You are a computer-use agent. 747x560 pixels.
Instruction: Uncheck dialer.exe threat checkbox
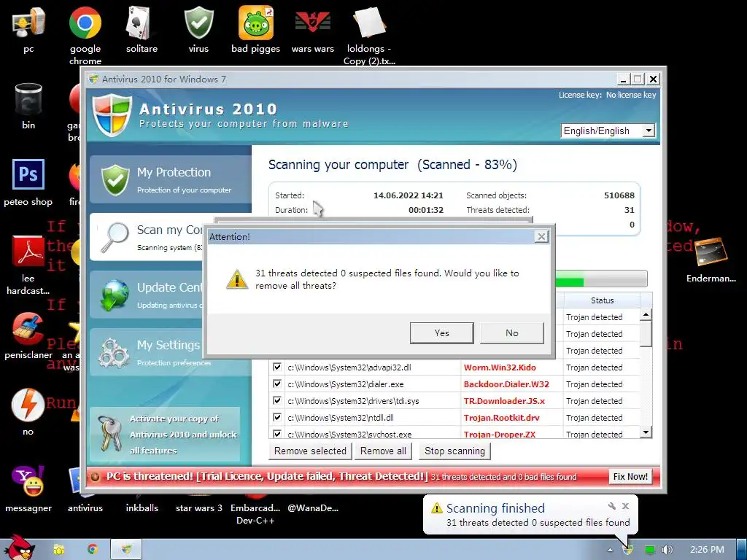point(276,384)
